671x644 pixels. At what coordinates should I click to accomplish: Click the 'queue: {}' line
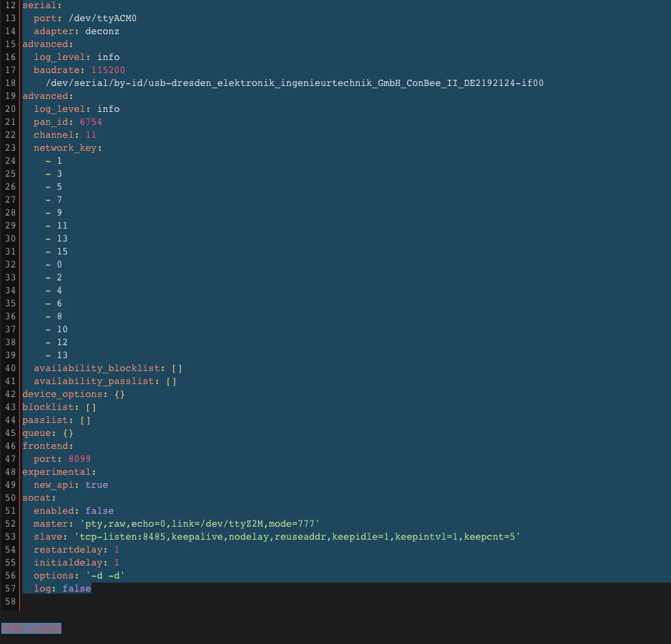tap(48, 433)
